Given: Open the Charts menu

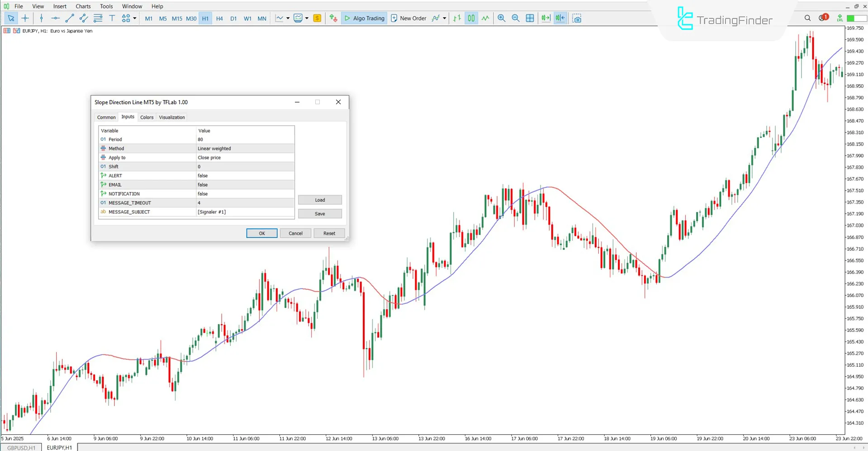Looking at the screenshot, I should (x=83, y=6).
